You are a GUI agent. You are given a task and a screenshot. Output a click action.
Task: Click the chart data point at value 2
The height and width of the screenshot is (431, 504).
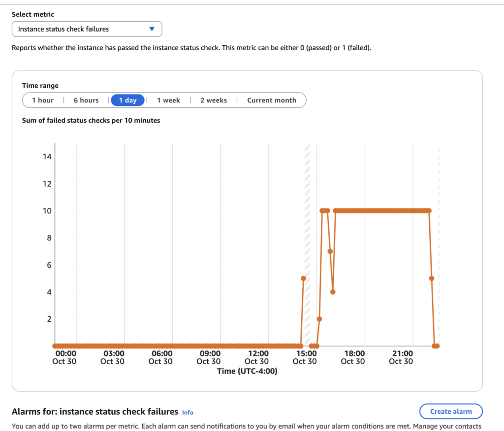319,319
